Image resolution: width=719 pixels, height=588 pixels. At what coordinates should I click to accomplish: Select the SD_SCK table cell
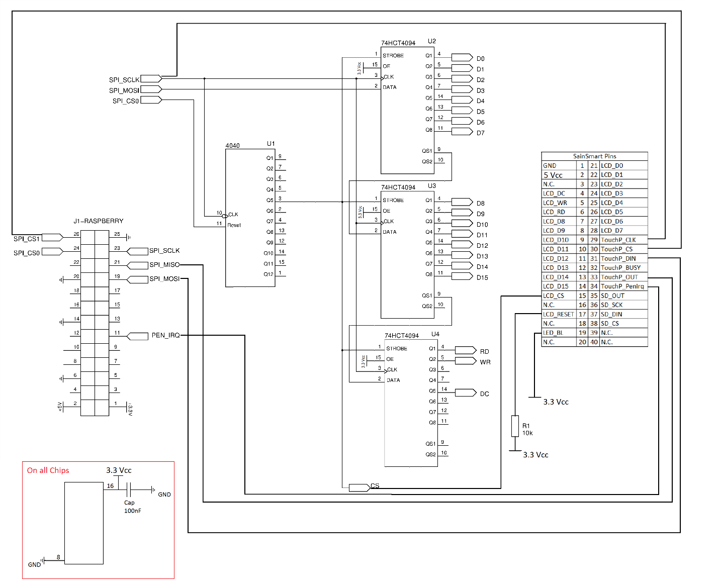(623, 305)
